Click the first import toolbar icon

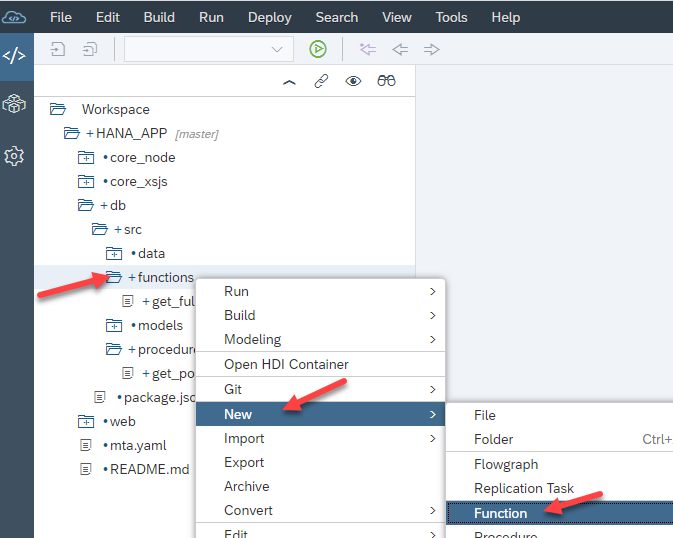[58, 49]
